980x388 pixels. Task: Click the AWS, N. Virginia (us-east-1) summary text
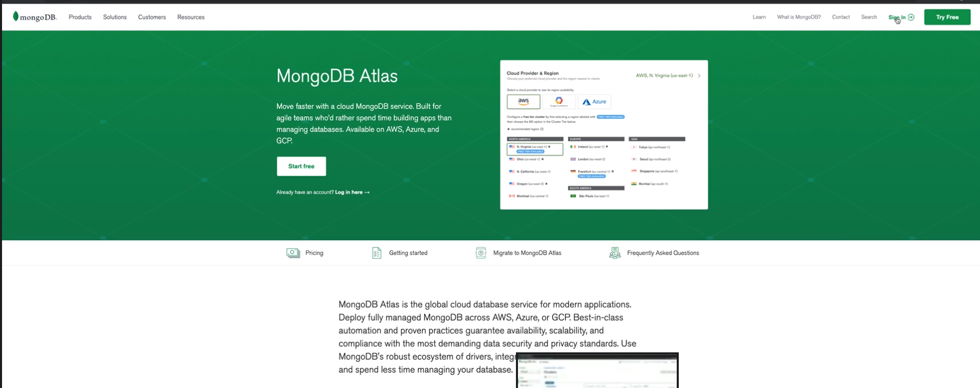(664, 75)
